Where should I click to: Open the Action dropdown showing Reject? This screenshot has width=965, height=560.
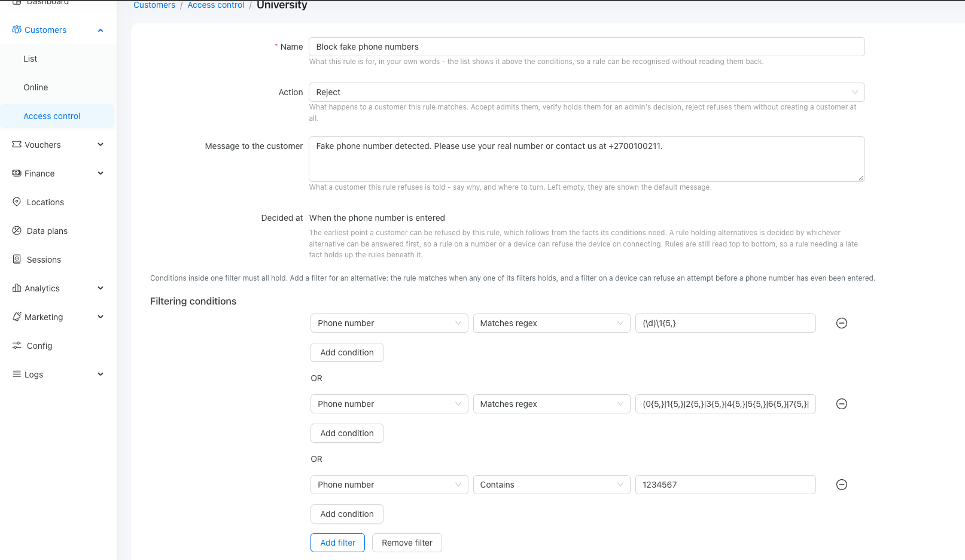586,92
